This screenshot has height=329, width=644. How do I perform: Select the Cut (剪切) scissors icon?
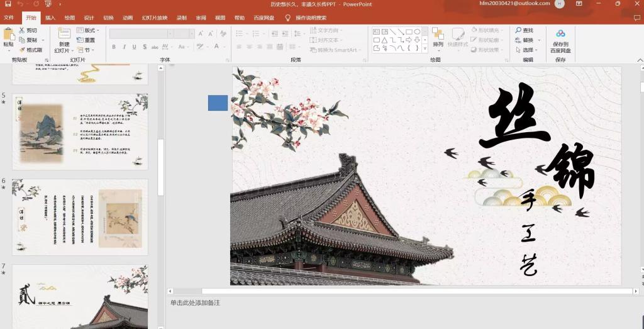pos(23,30)
